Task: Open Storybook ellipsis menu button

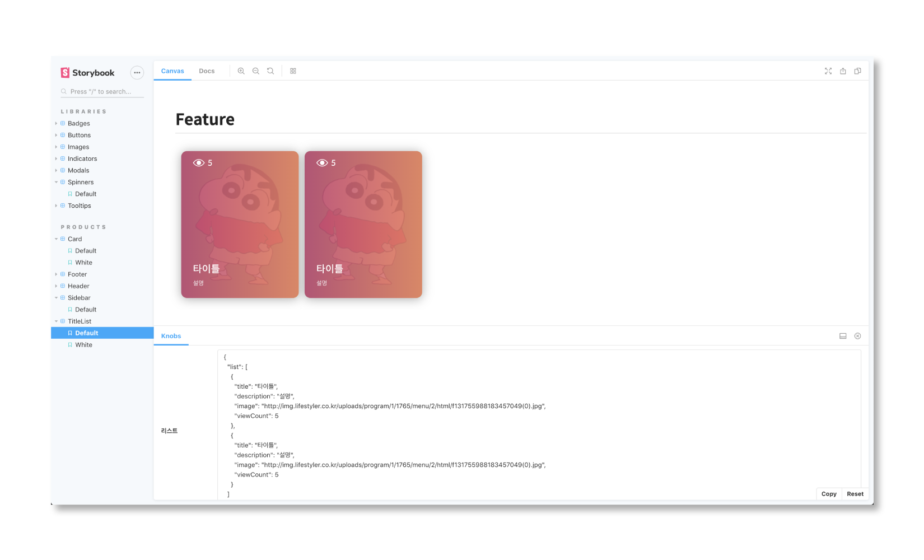Action: click(x=137, y=73)
